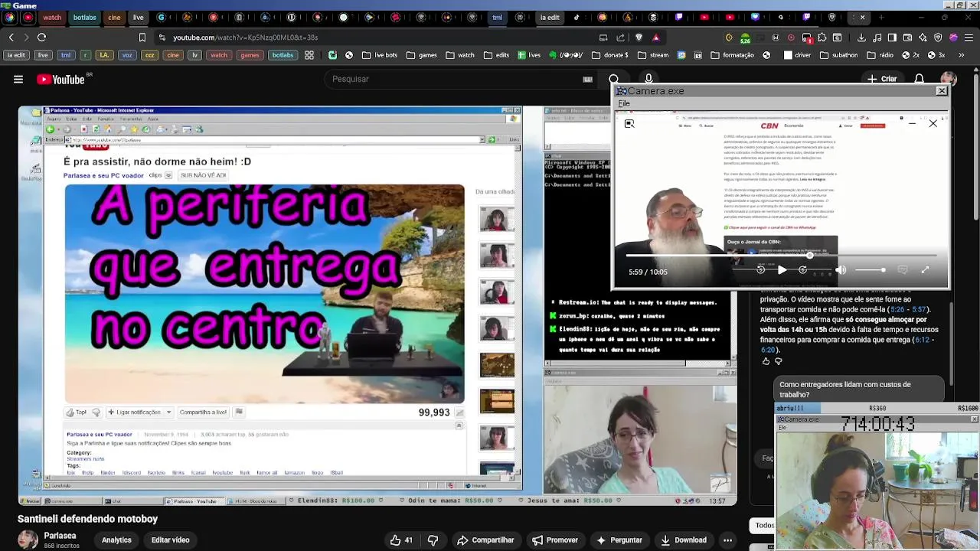Open browser extensions puzzle icon

[822, 37]
